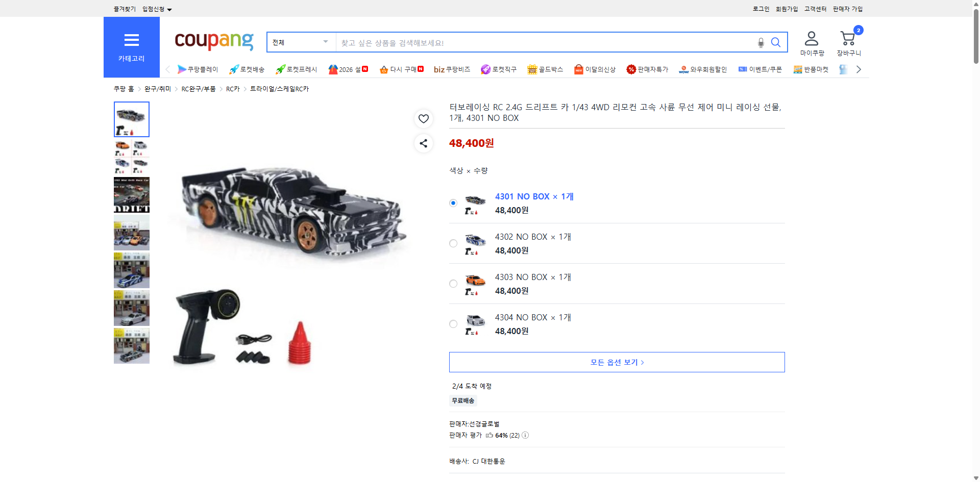Open the 장바구니 shopping cart

point(848,38)
